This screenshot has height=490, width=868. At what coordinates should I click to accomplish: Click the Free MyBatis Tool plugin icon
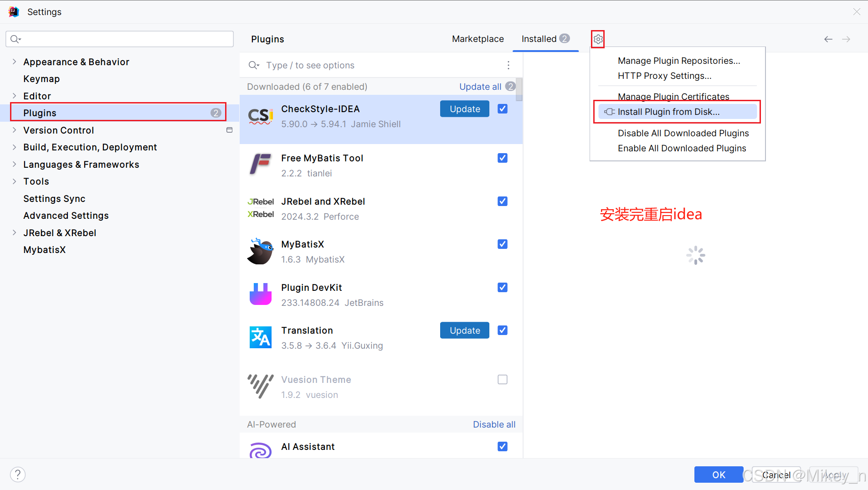pos(261,165)
